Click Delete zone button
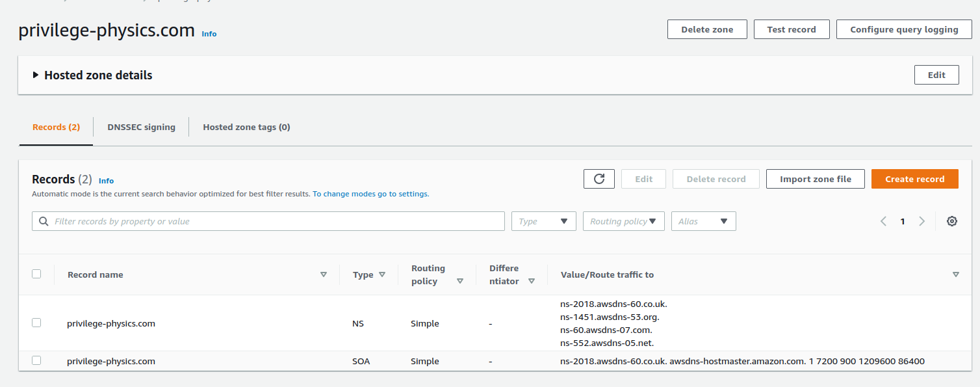This screenshot has height=387, width=980. (x=707, y=29)
